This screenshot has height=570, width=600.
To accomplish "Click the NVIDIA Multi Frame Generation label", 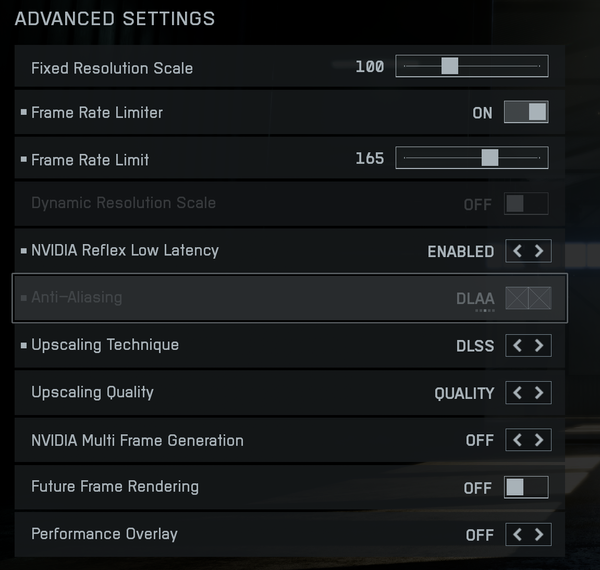I will point(137,440).
